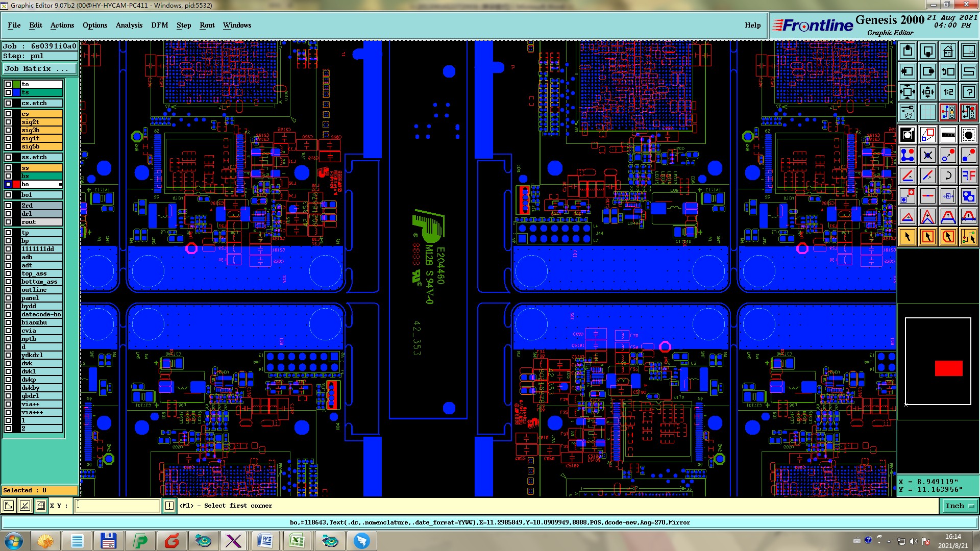Screen dimensions: 980x551
Task: Toggle display checkbox for layer sig2t
Action: [8, 122]
